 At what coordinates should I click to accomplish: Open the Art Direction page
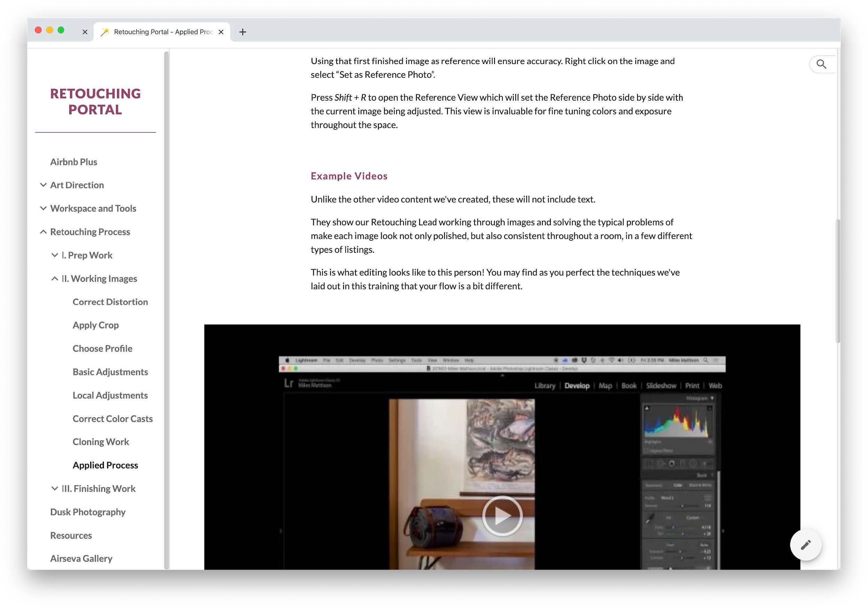click(77, 185)
